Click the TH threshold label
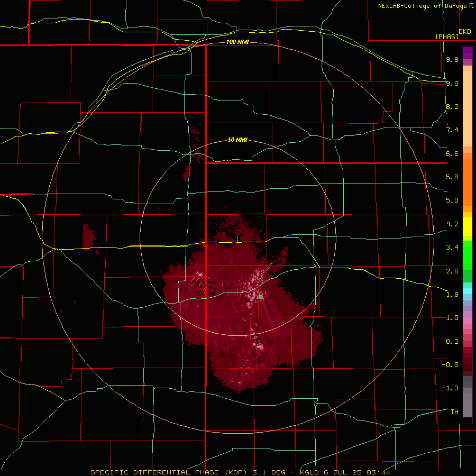476x476 pixels. click(x=454, y=412)
